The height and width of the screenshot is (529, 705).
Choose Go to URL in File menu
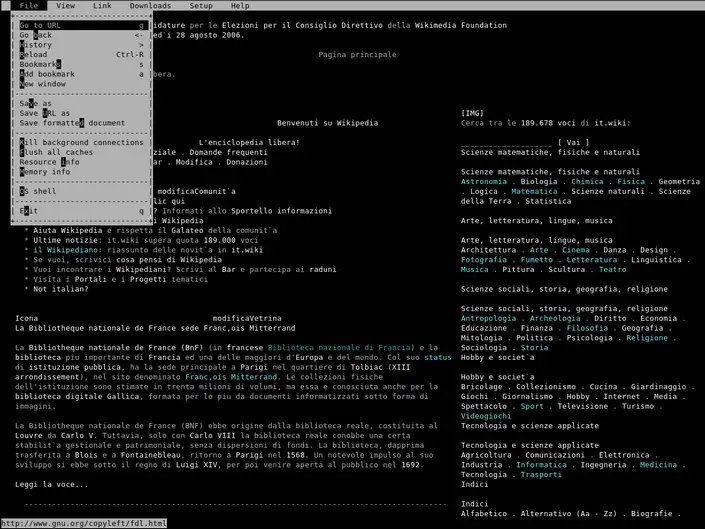82,25
